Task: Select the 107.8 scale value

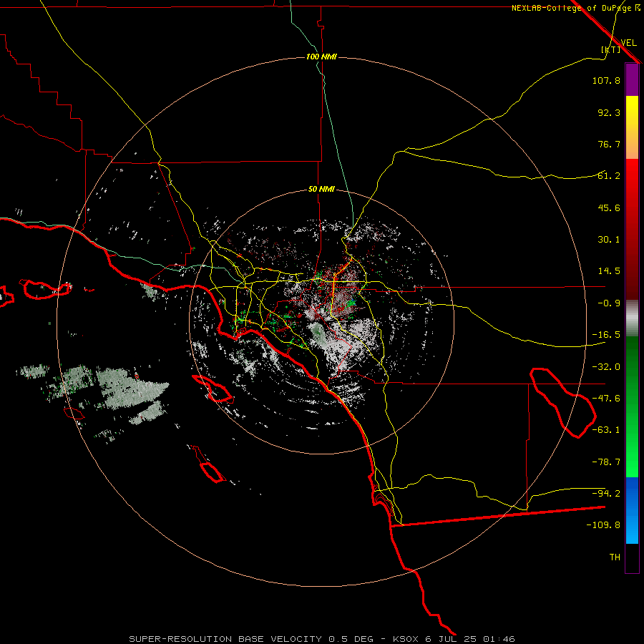Action: pos(606,80)
